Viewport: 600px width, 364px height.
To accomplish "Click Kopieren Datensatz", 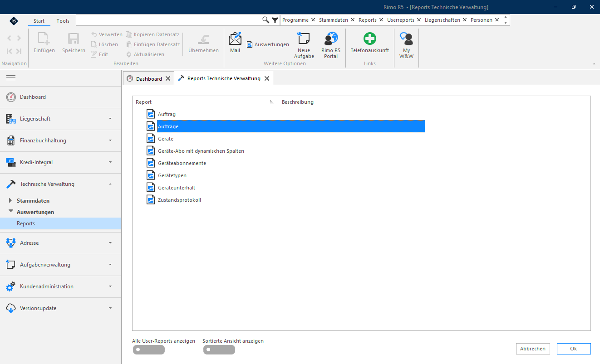I will 152,34.
